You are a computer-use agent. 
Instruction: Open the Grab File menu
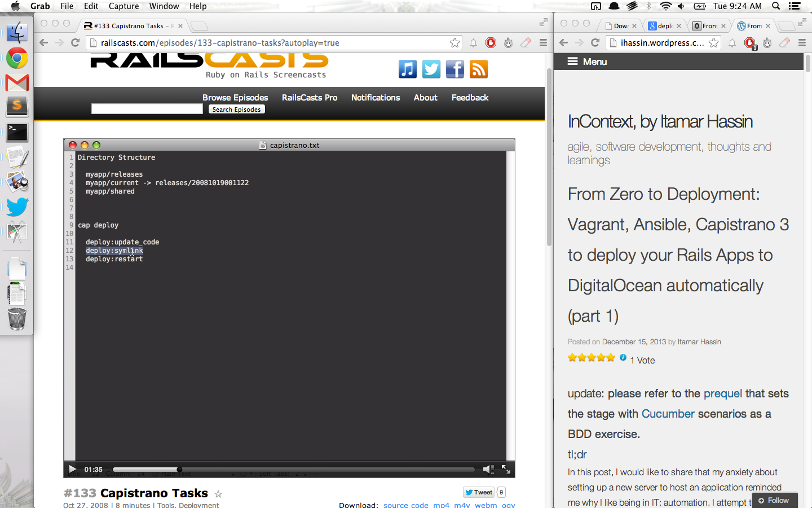tap(67, 6)
